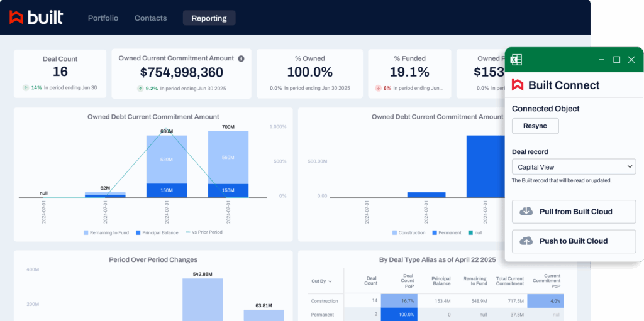Viewport: 644px width, 321px height.
Task: Maximize the Built Connect window
Action: click(x=616, y=60)
